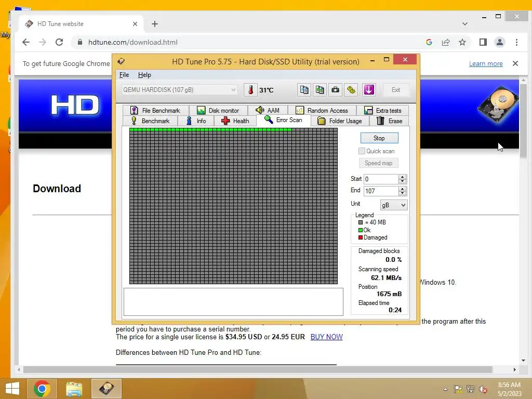Click the camera save screenshot icon
The image size is (532, 399).
[x=335, y=90]
